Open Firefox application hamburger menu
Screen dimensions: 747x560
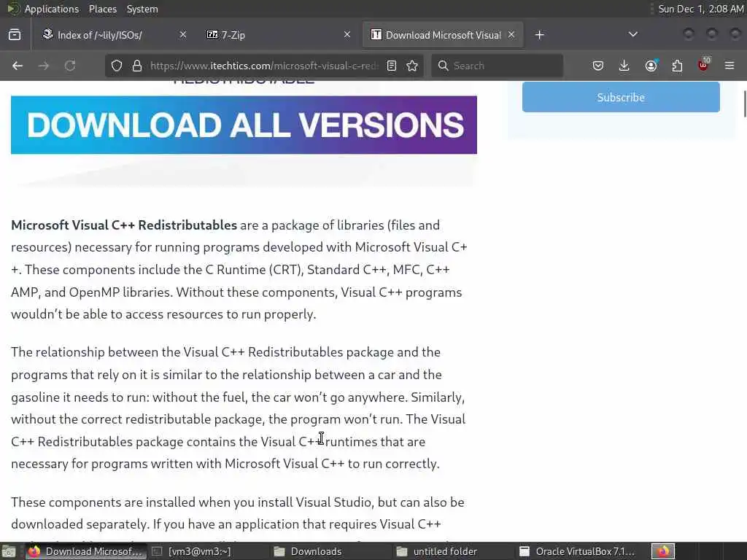pyautogui.click(x=729, y=66)
